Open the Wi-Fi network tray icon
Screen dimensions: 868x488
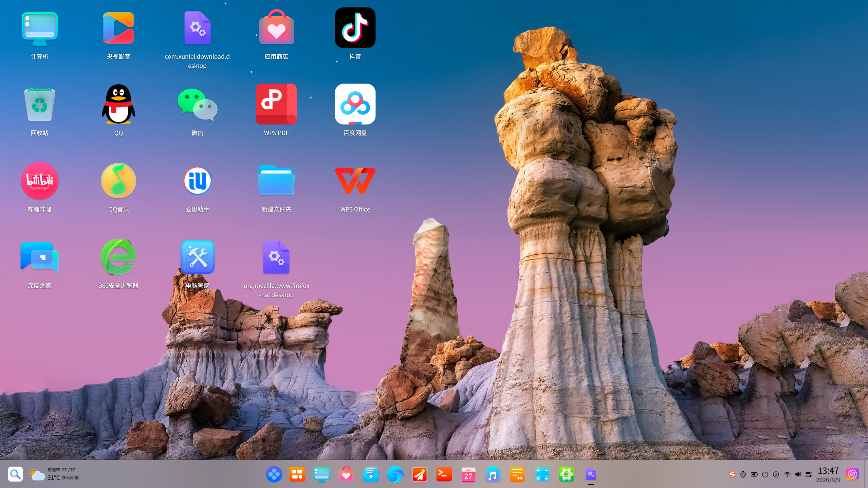787,474
